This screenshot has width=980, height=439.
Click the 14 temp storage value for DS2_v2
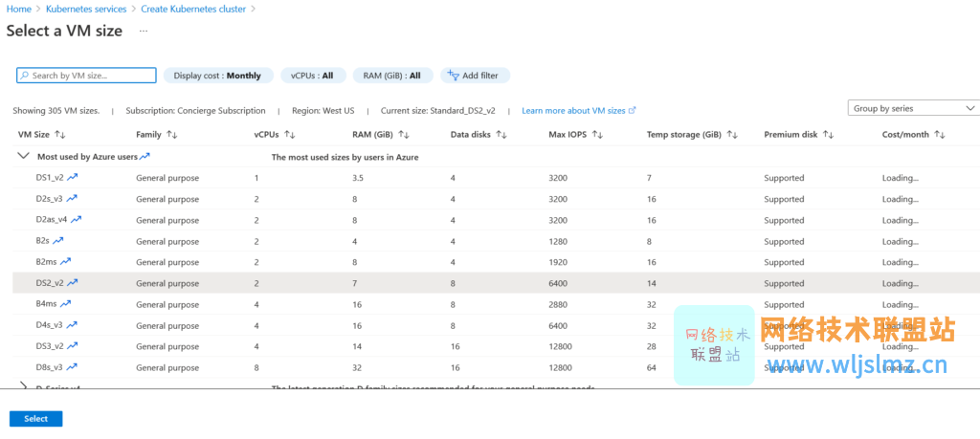point(651,283)
